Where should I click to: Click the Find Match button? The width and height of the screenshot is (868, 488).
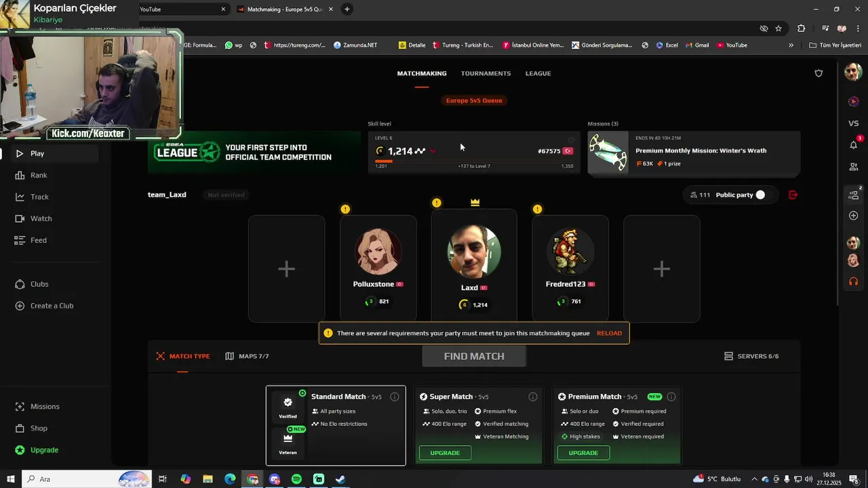point(474,356)
